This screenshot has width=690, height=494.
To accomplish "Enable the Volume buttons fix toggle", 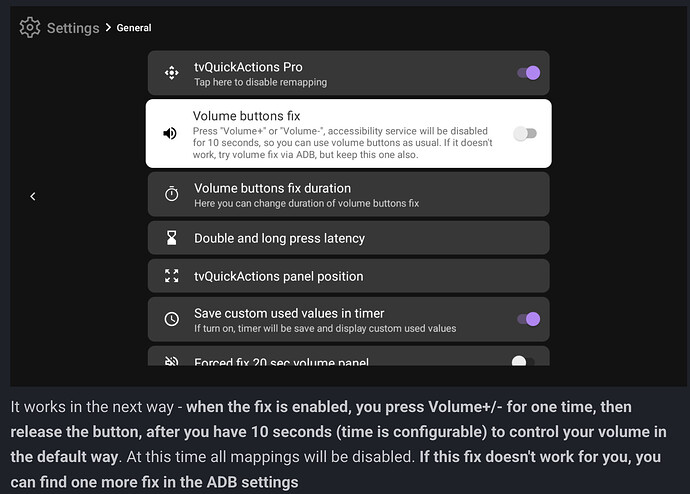I will [x=524, y=133].
